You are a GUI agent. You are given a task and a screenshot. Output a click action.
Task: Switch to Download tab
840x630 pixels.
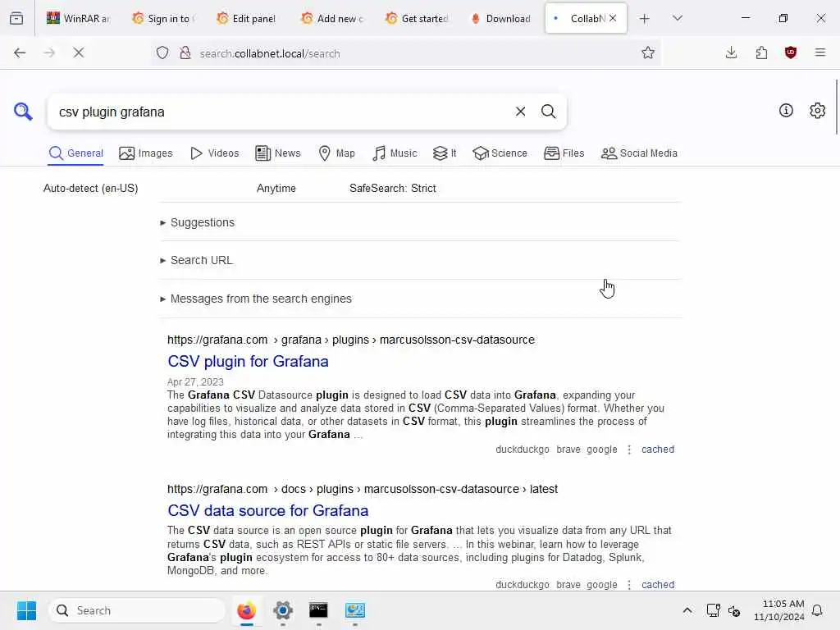pyautogui.click(x=501, y=18)
